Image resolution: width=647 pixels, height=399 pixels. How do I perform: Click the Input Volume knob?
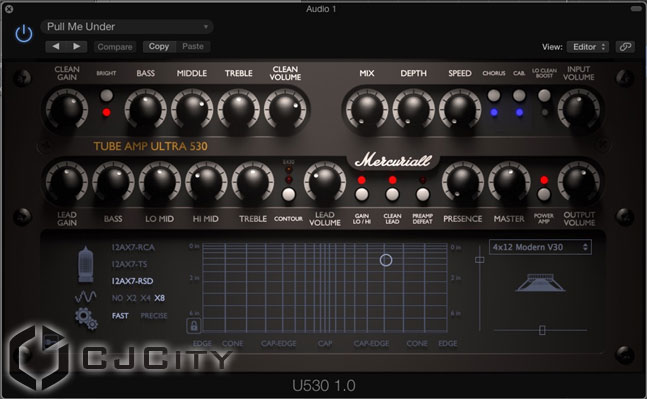click(x=579, y=109)
